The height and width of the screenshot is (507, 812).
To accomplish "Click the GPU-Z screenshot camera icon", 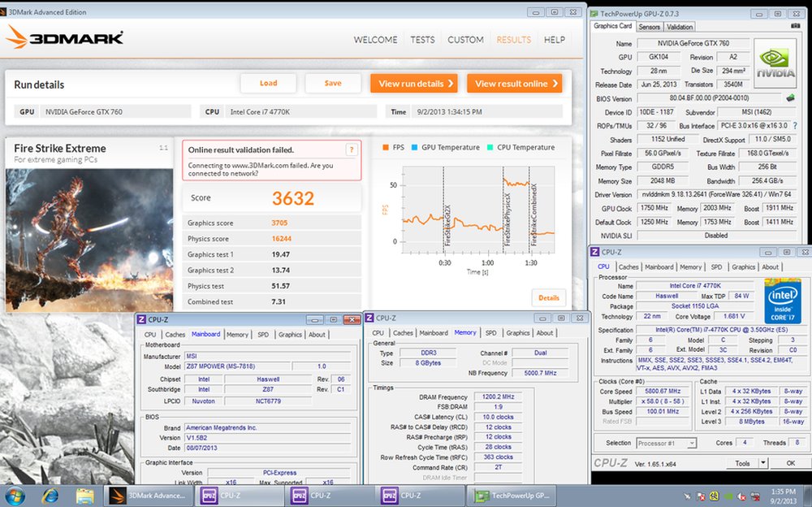I will (x=796, y=26).
